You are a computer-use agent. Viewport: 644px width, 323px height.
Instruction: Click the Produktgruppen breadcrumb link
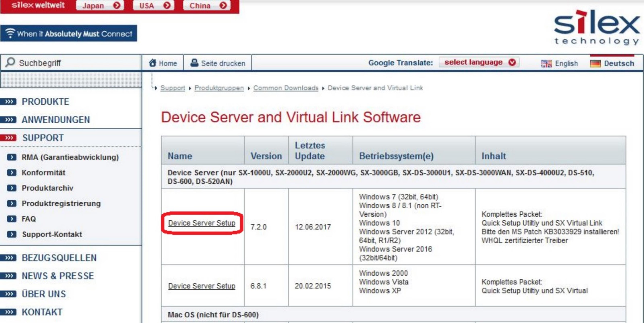pos(219,88)
